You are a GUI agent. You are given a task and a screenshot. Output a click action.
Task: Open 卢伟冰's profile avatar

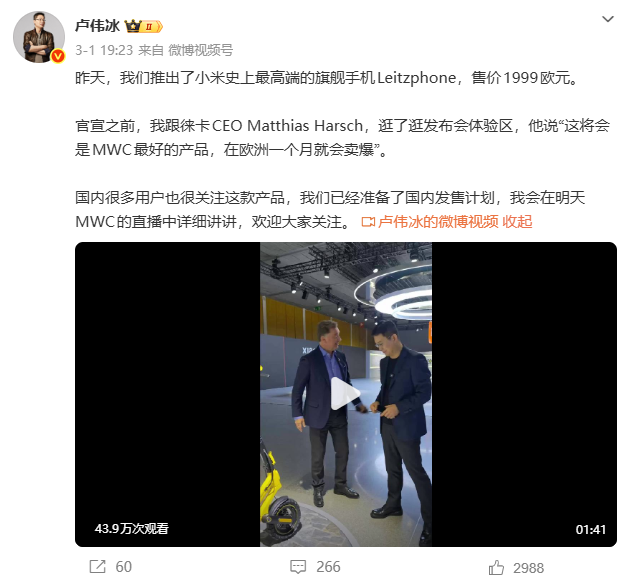(x=39, y=37)
